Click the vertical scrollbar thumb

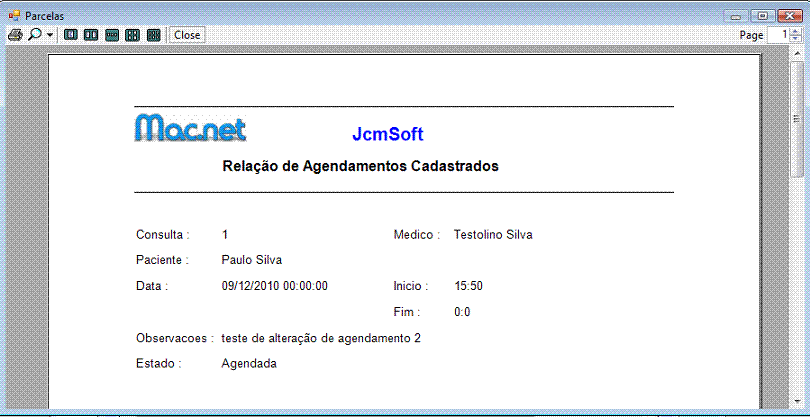(798, 119)
